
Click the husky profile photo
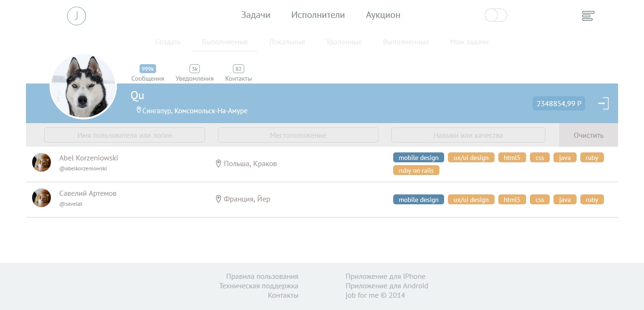coord(83,86)
